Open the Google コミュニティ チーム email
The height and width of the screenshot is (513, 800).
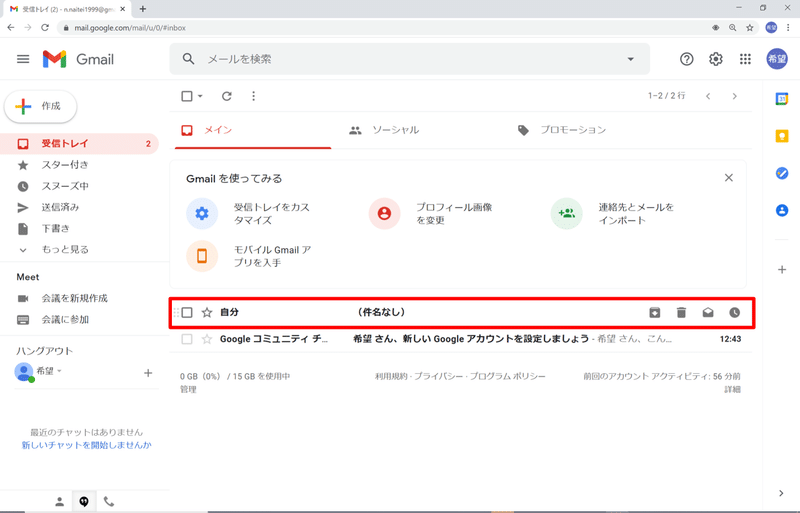point(462,339)
